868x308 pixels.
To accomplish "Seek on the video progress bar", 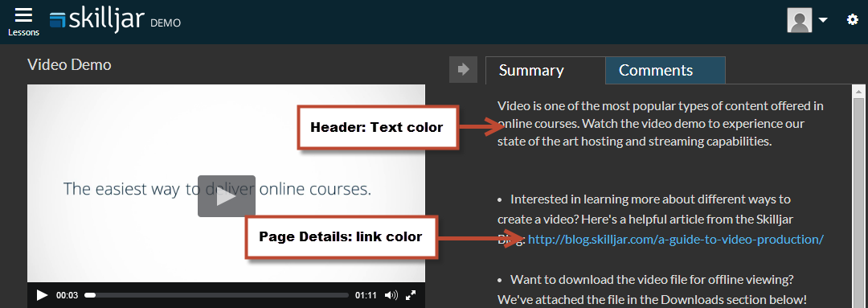I will 216,295.
